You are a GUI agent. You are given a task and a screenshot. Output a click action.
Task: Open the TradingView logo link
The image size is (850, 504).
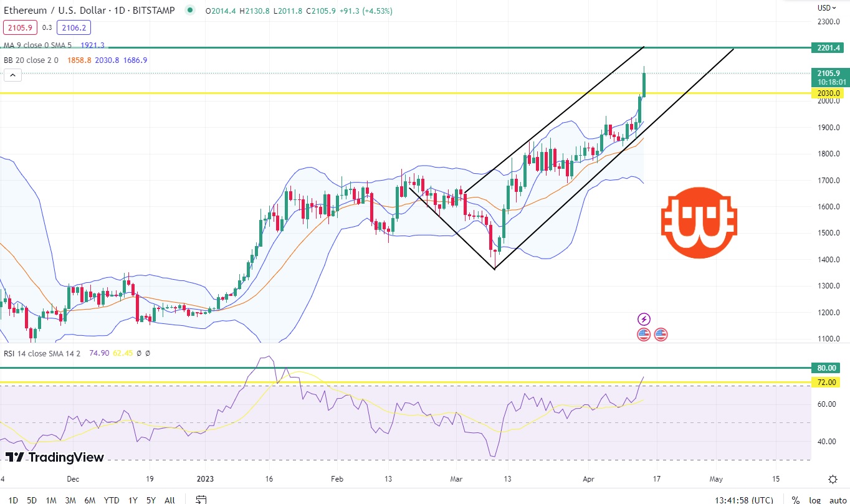(54, 457)
